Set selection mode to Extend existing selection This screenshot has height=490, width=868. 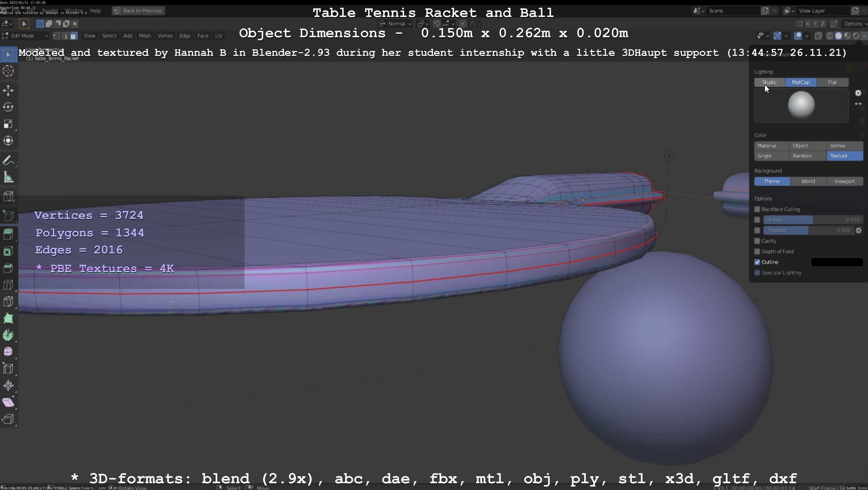tap(49, 24)
